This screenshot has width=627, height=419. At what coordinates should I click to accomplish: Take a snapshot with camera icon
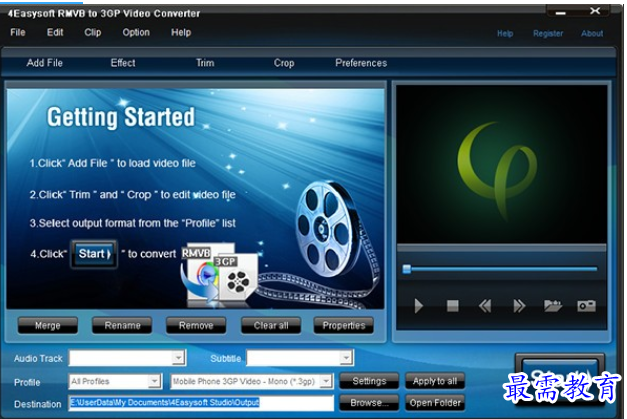[x=586, y=306]
